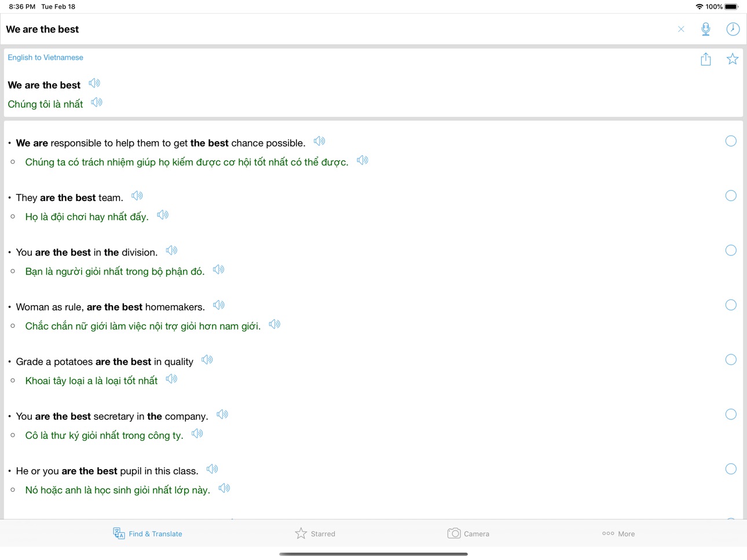Play audio for 'Grade a potatoes' sentence
The width and height of the screenshot is (747, 560).
click(x=207, y=360)
